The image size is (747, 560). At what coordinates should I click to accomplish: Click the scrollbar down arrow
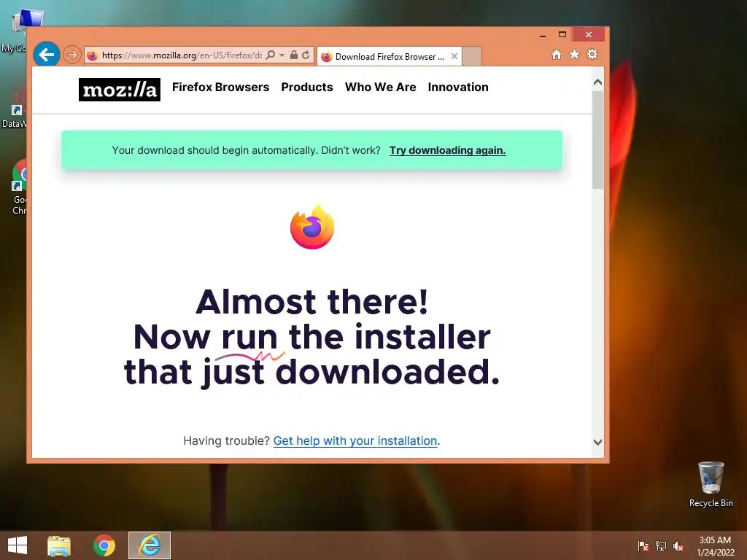pos(598,442)
